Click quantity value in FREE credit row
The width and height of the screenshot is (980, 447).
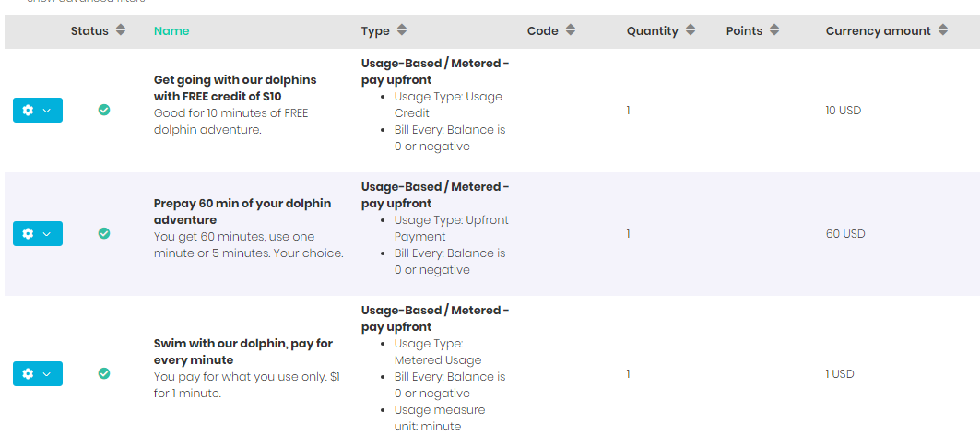tap(629, 111)
